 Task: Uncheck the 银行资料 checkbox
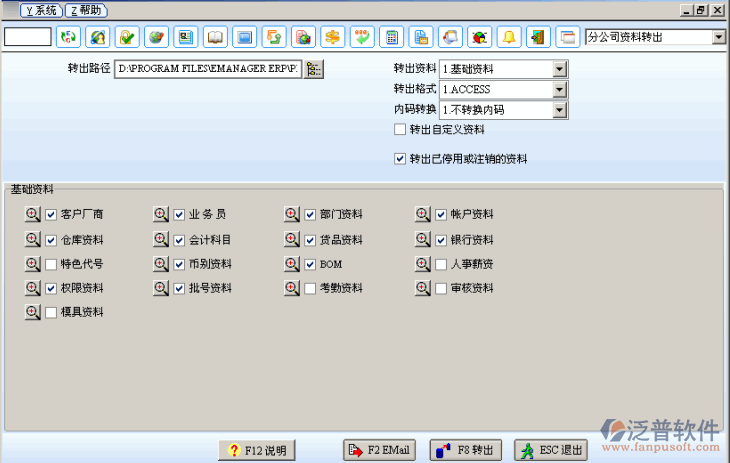(441, 240)
